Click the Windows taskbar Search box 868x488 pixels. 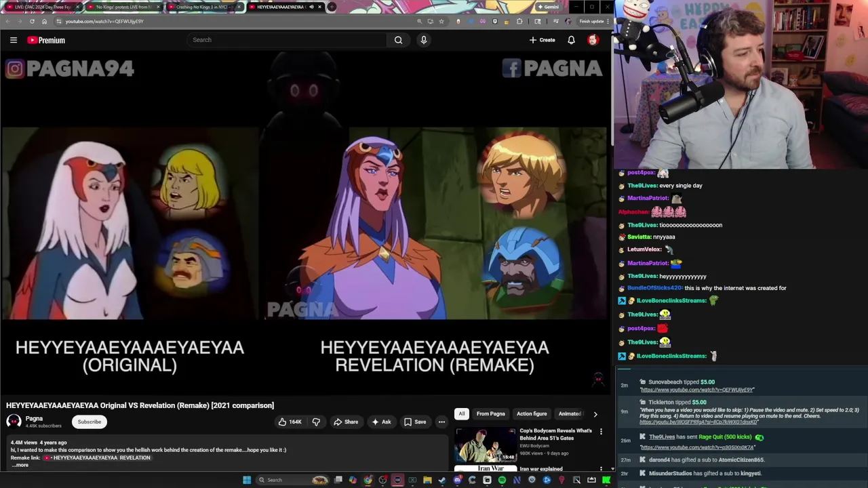[x=292, y=480]
